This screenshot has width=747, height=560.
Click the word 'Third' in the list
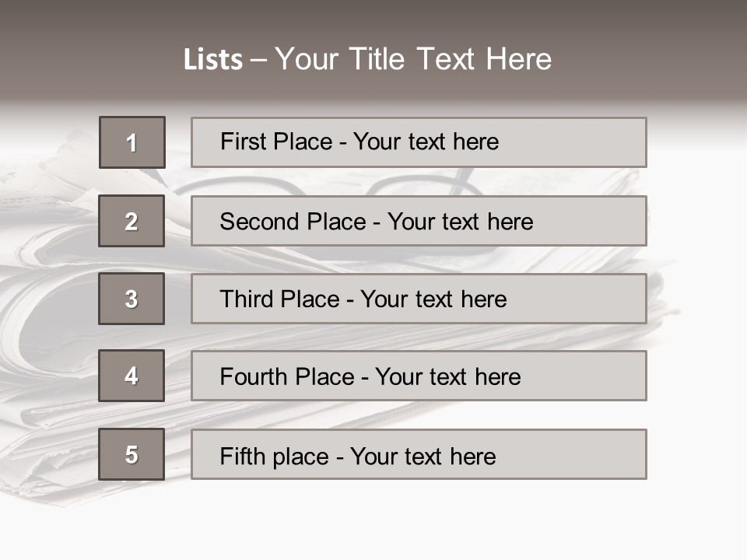point(247,299)
